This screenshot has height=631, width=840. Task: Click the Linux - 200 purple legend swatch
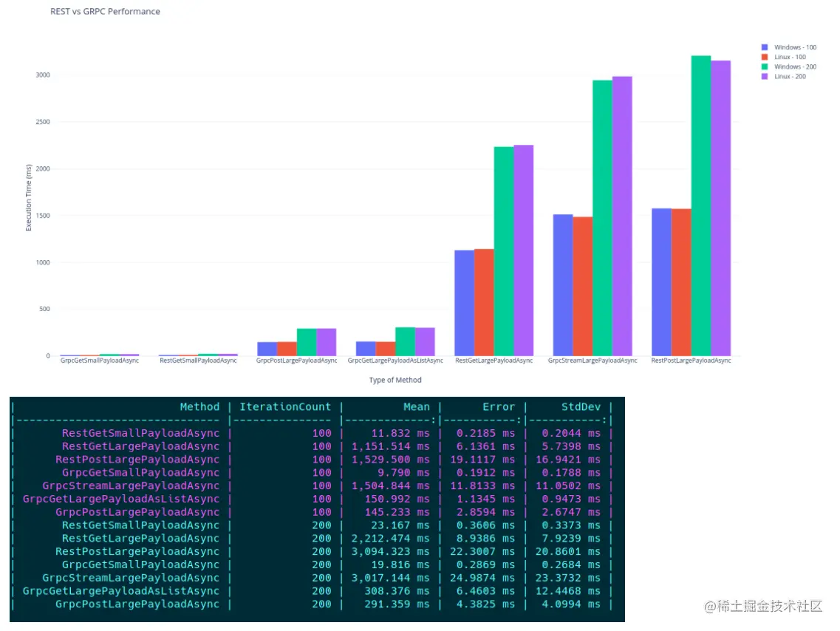[x=765, y=76]
